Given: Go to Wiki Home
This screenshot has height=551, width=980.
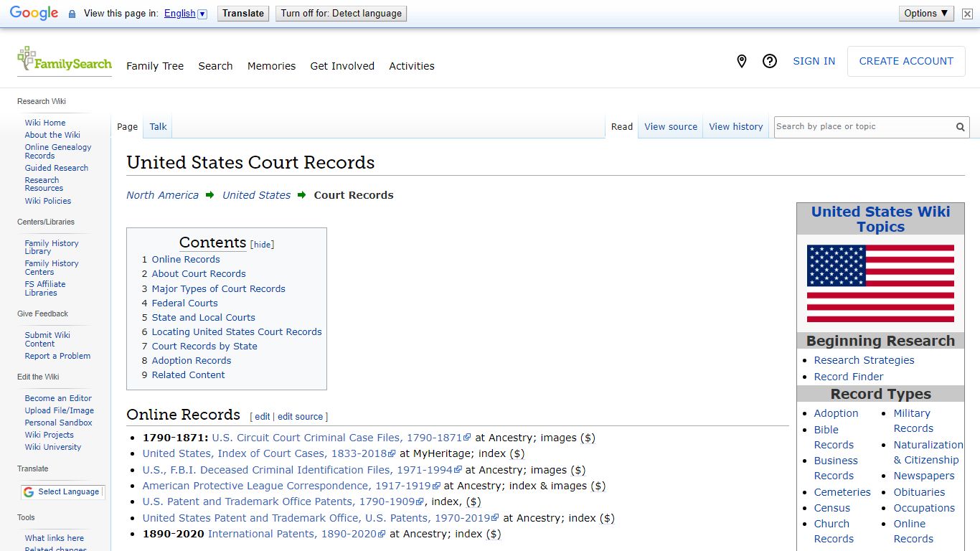Looking at the screenshot, I should 45,123.
